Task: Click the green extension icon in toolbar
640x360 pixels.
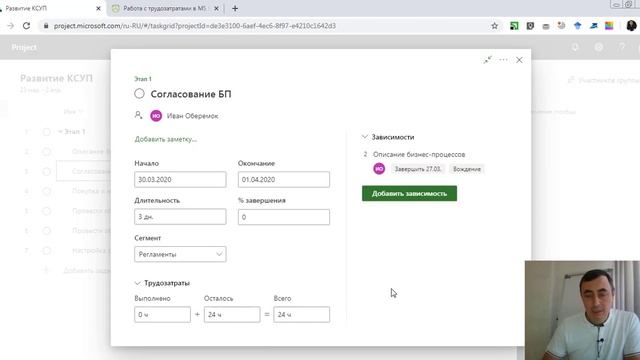Action: pyautogui.click(x=514, y=26)
